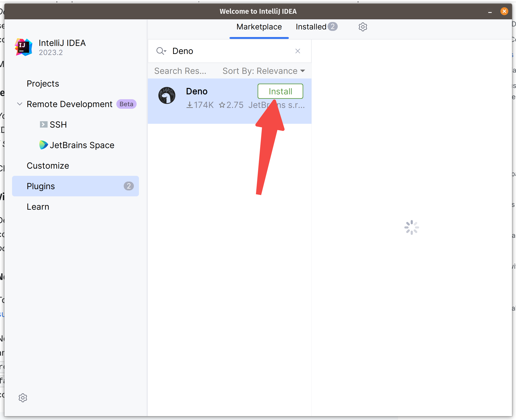
Task: Clear the Deno search text
Action: coord(298,51)
